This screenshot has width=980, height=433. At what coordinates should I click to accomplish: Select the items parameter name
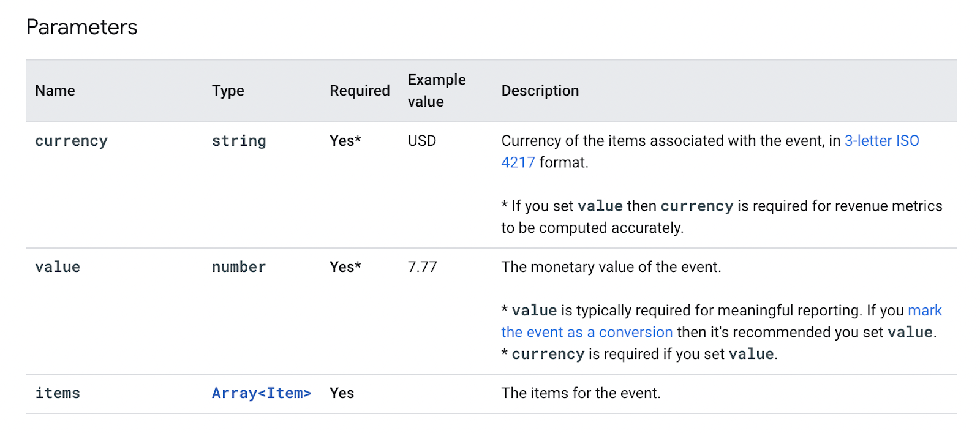point(58,393)
